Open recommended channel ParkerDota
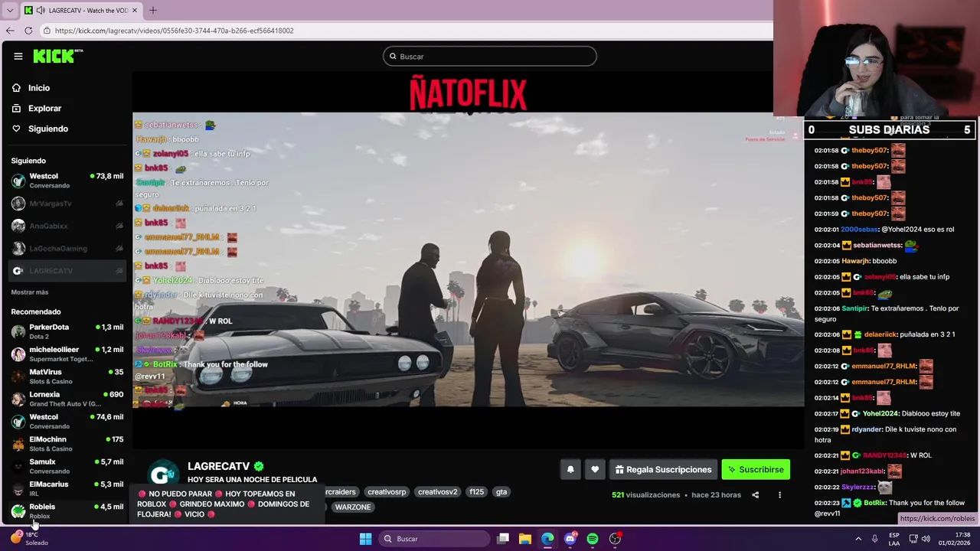The height and width of the screenshot is (551, 980). 67,331
